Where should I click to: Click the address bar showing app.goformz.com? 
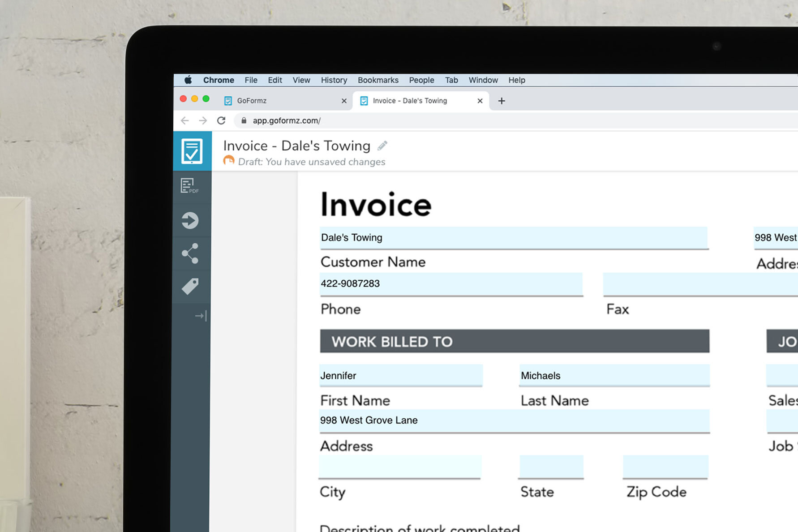(x=286, y=120)
